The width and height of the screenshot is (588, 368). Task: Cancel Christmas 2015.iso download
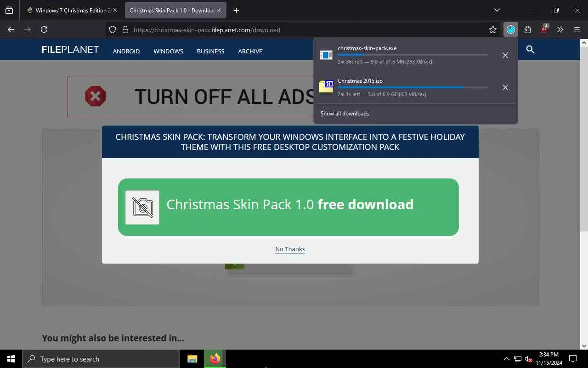pos(505,87)
